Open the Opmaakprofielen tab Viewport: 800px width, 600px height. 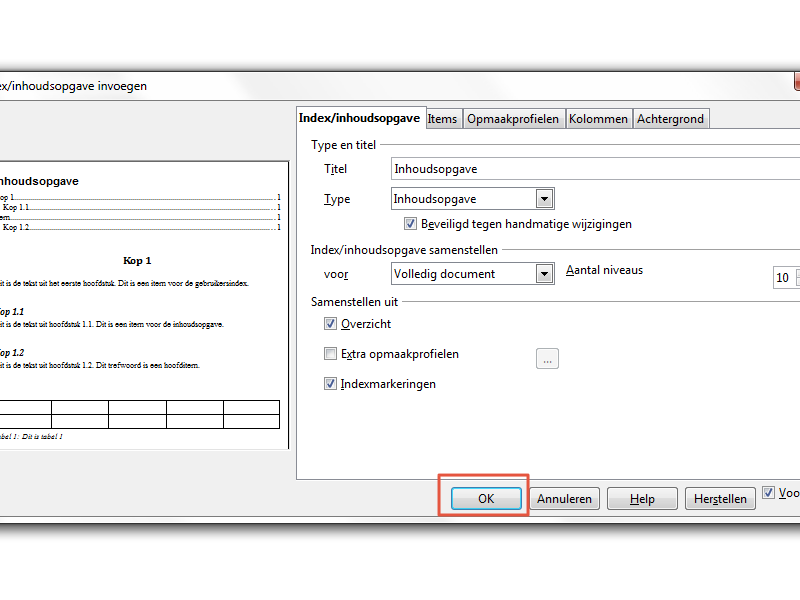513,119
